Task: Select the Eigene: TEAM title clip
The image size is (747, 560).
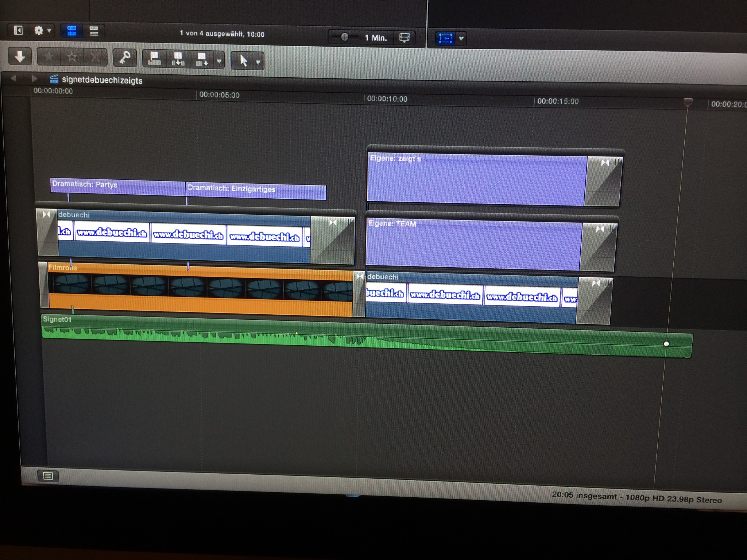Action: [x=473, y=245]
